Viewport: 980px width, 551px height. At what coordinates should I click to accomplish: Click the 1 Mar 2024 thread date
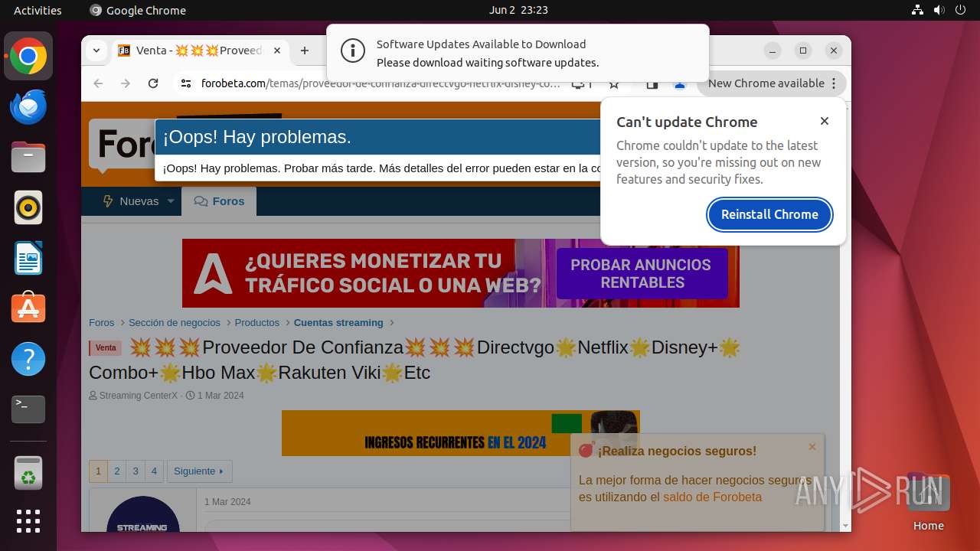220,396
